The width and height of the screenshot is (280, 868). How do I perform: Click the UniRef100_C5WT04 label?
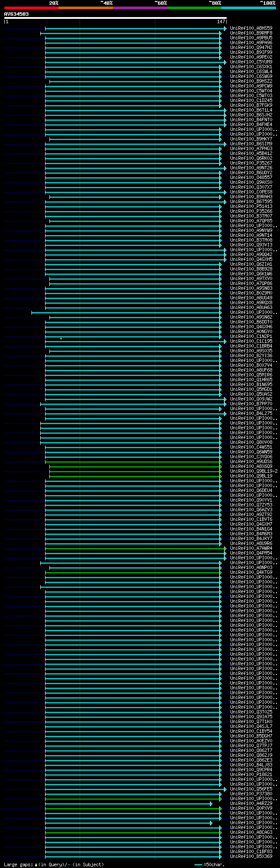click(251, 91)
